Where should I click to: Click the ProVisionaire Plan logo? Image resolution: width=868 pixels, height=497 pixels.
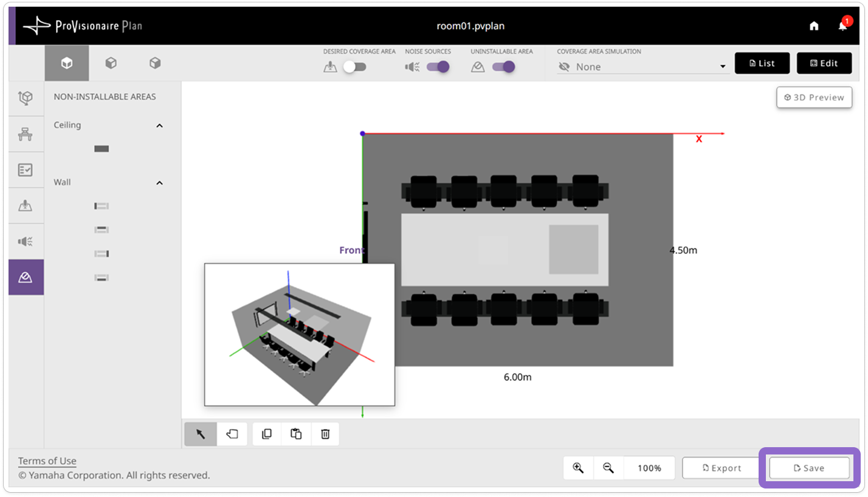click(83, 26)
